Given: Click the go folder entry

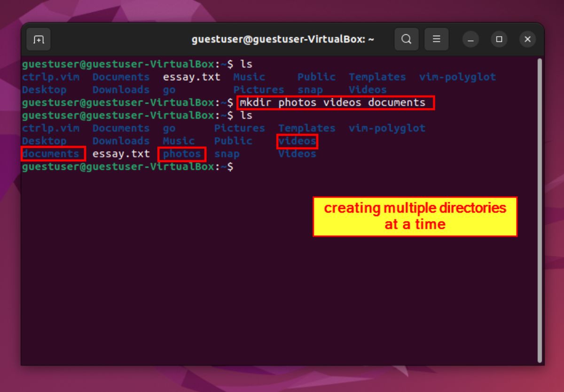Looking at the screenshot, I should 169,128.
